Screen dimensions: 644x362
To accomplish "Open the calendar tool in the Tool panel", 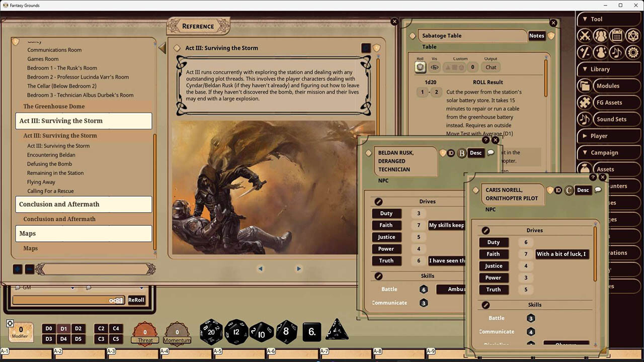I will 617,35.
